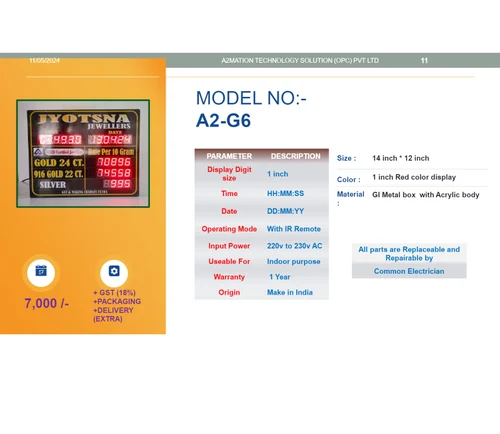Click '+DELIVERY' text

[113, 310]
